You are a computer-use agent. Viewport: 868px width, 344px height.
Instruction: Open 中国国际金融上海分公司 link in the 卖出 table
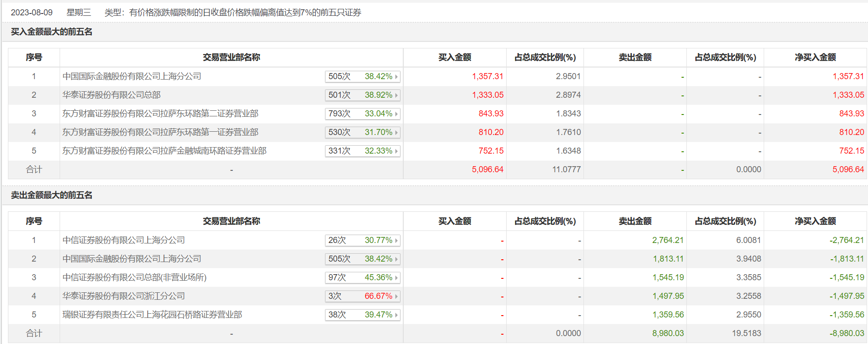(132, 259)
